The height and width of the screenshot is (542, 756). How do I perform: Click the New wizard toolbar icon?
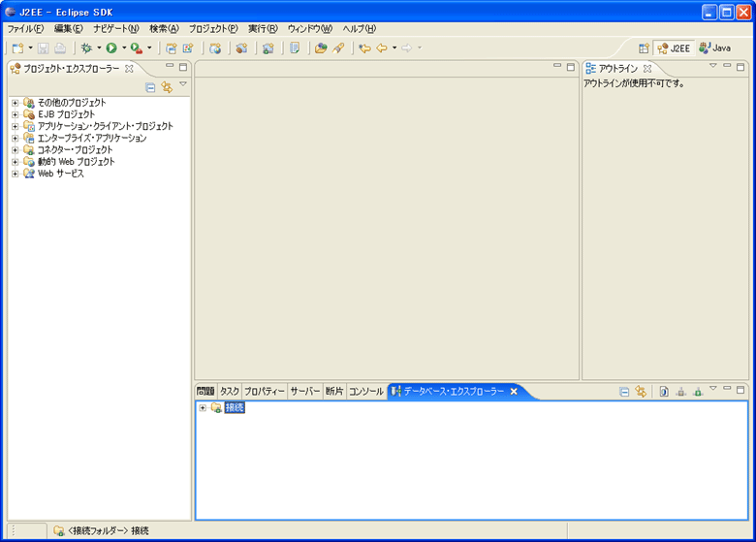point(17,48)
